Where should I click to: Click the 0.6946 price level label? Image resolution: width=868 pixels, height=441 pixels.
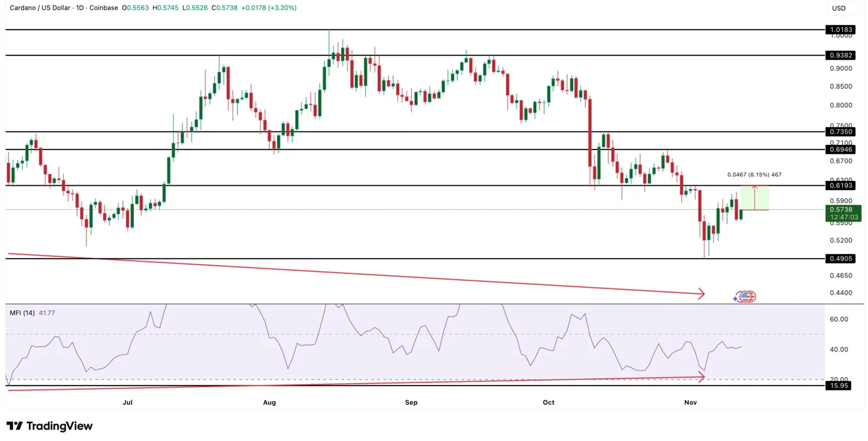841,149
